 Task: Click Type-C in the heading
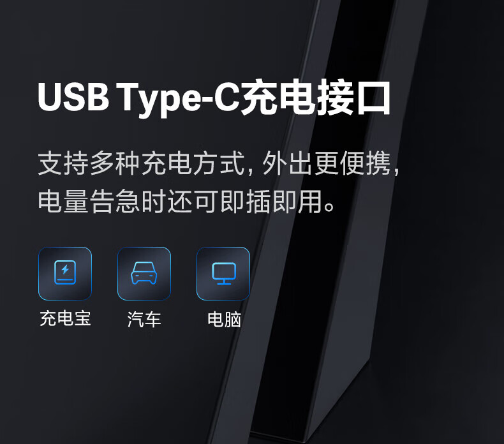pos(179,98)
